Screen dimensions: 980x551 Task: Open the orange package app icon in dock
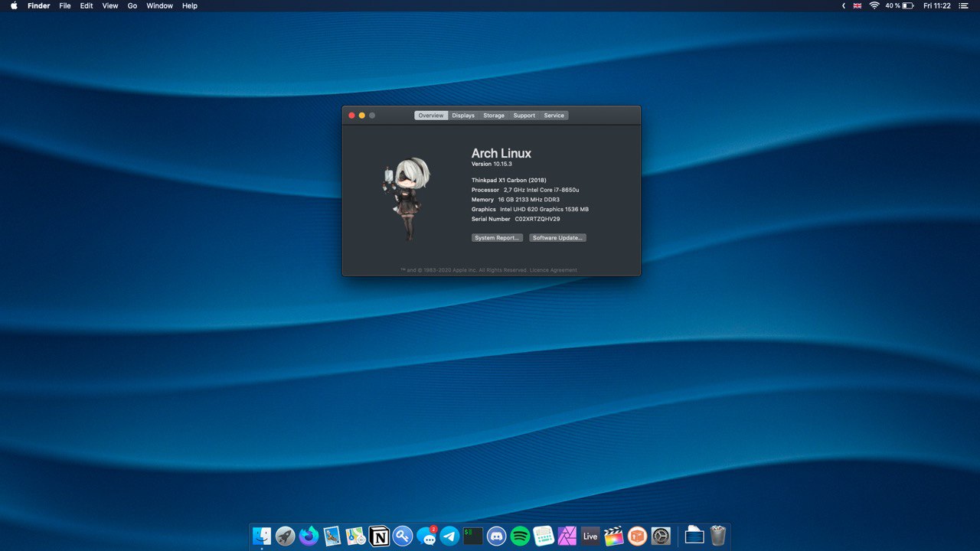pos(637,536)
